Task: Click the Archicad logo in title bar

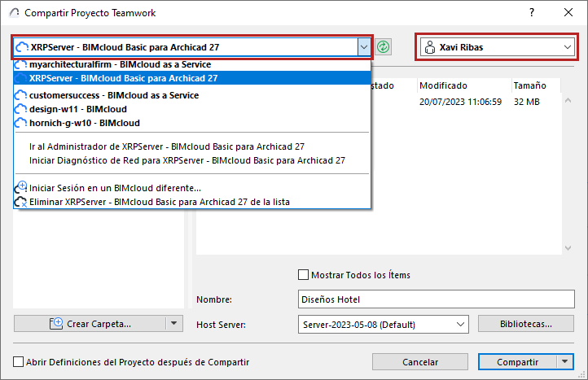Action: [x=12, y=13]
